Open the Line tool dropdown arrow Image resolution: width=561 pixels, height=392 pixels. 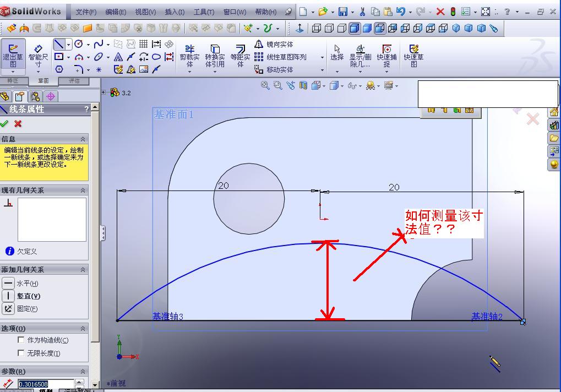68,45
